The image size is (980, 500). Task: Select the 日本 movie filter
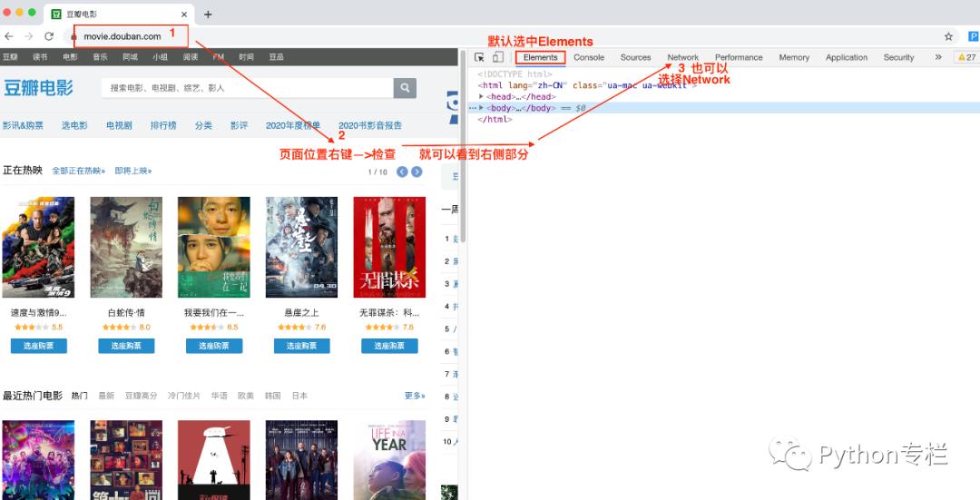pyautogui.click(x=300, y=397)
